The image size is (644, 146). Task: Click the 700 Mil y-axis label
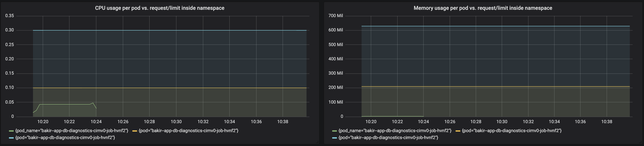tap(336, 15)
